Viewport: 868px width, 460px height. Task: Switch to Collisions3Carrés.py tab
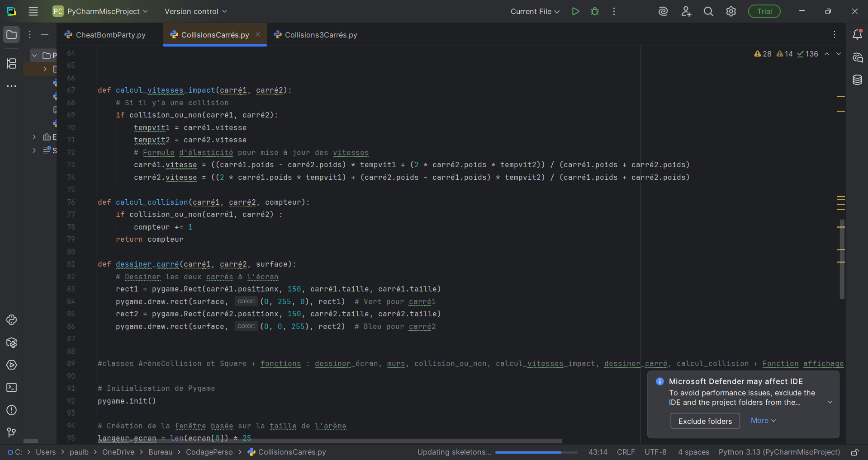click(316, 35)
